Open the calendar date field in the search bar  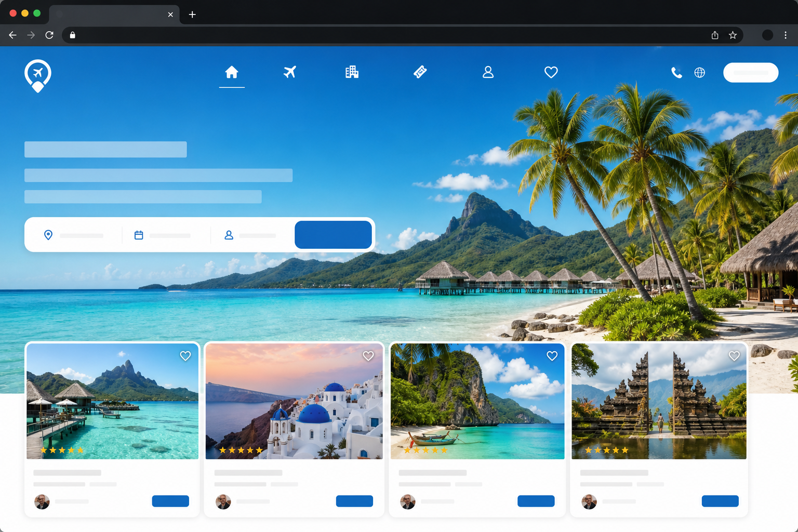(x=162, y=235)
